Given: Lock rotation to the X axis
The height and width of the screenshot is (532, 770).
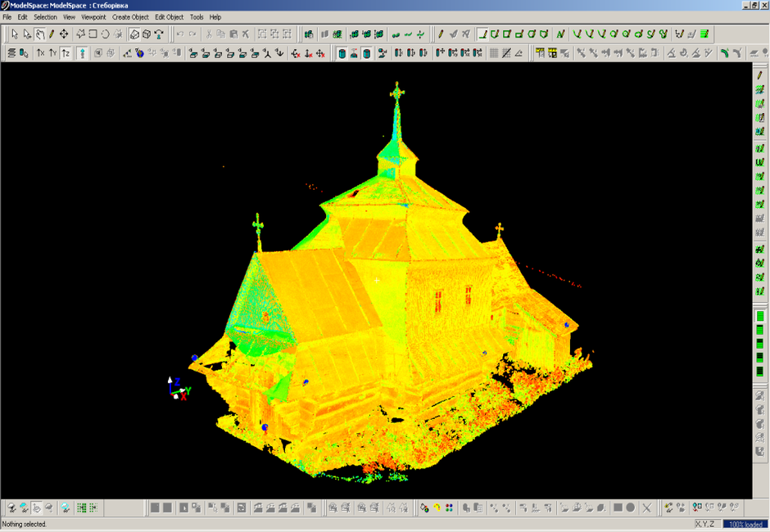Looking at the screenshot, I should [x=41, y=52].
